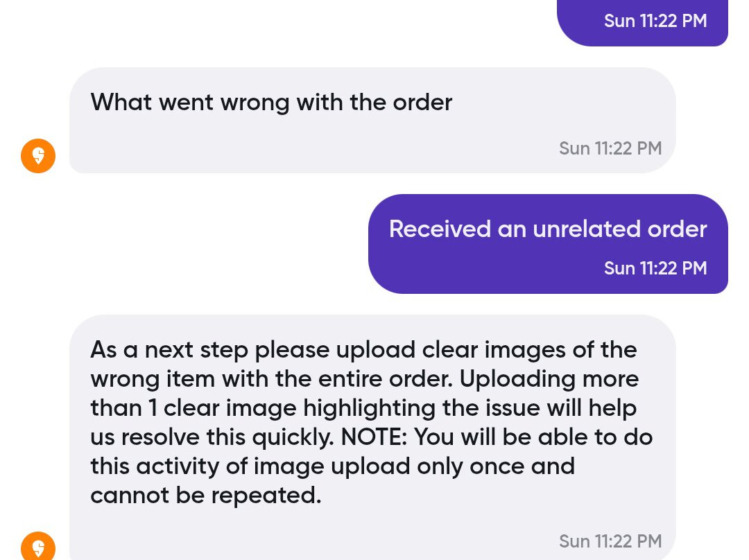Click the opening words "As a next step"
Viewport: 749px width, 560px height.
(169, 350)
